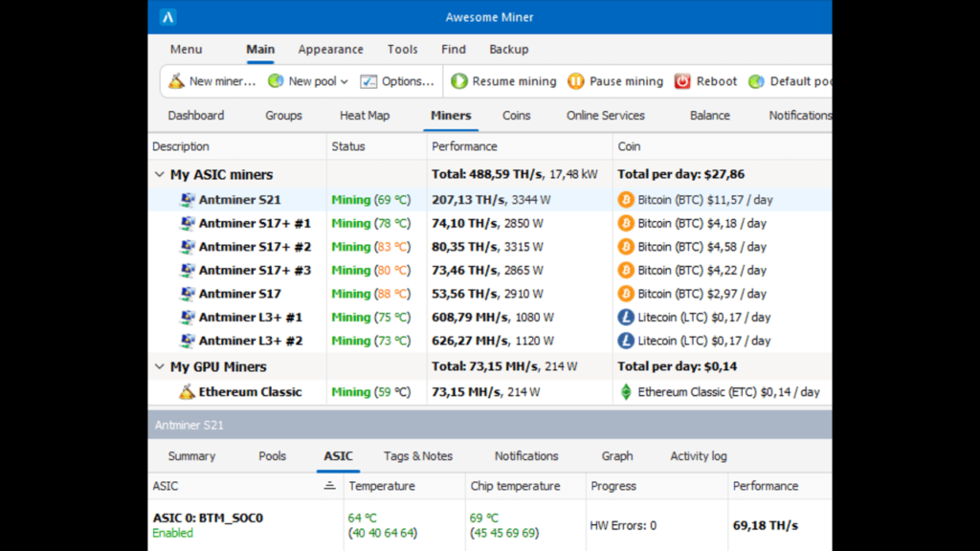980x551 pixels.
Task: Switch to the Dashboard view tab
Action: (195, 116)
